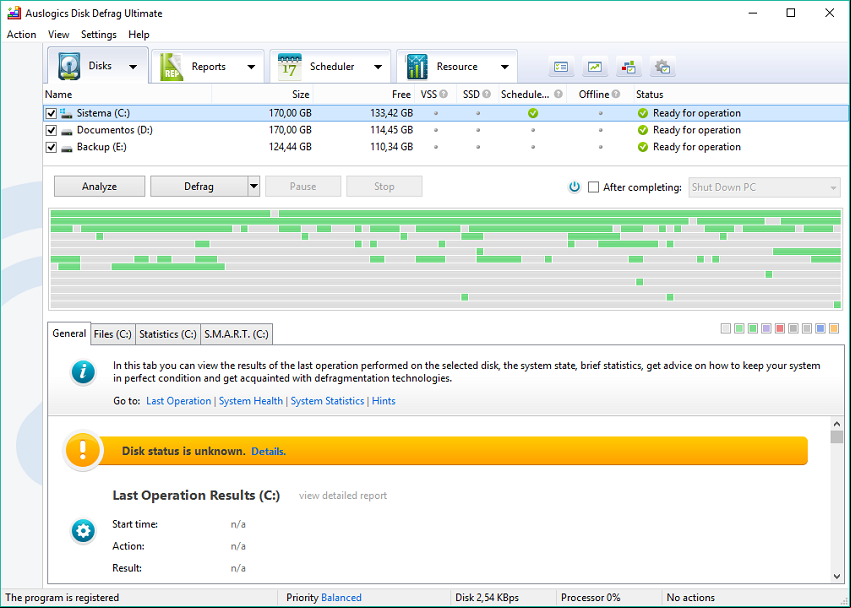Open the disk status Details link

pos(268,451)
